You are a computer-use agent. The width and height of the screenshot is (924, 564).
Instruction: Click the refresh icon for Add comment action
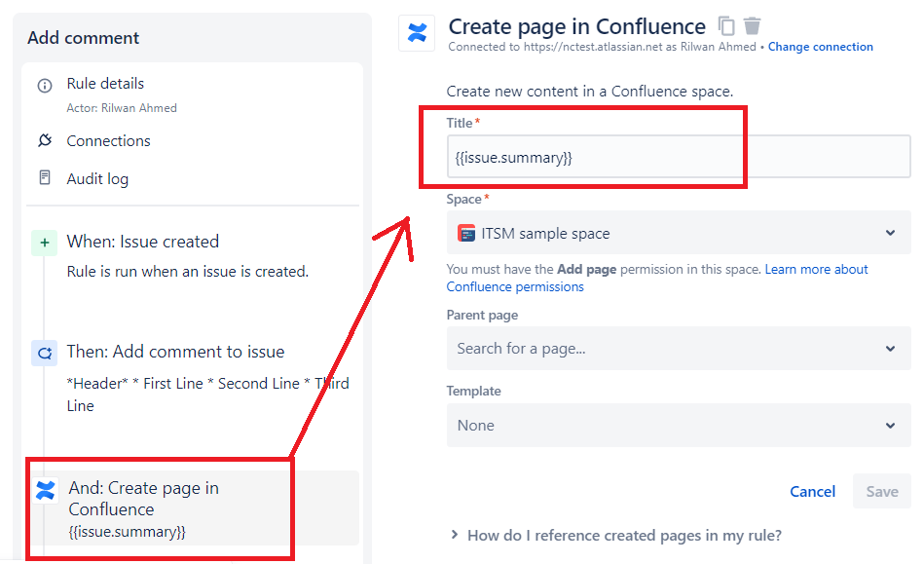44,353
